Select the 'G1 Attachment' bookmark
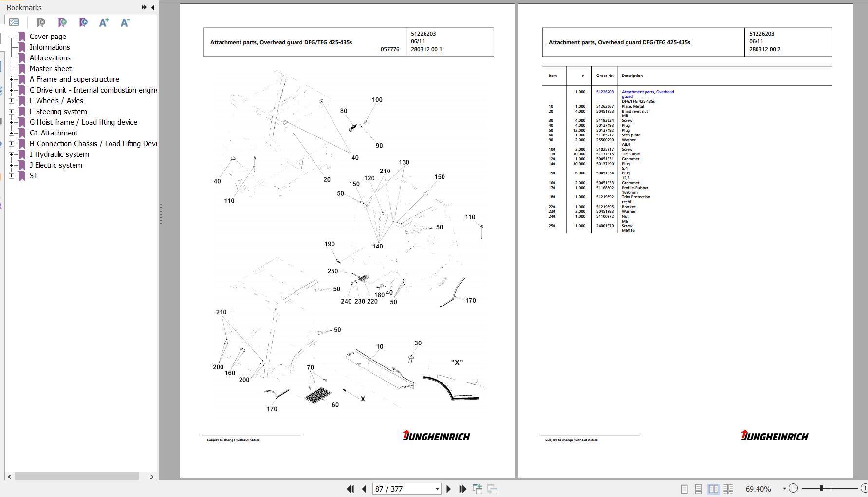868x497 pixels. pos(54,133)
